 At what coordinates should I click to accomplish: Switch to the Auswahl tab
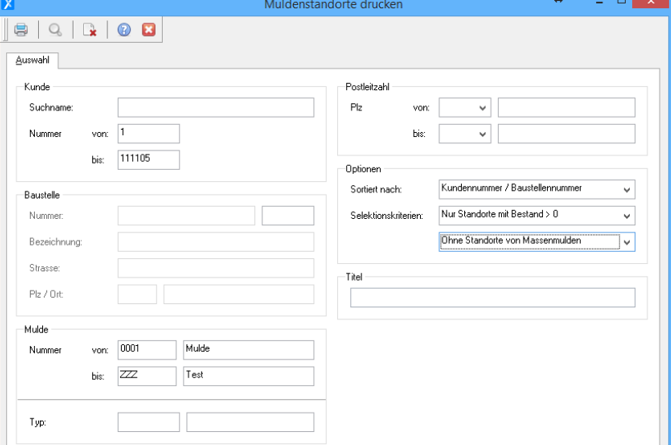click(x=33, y=60)
